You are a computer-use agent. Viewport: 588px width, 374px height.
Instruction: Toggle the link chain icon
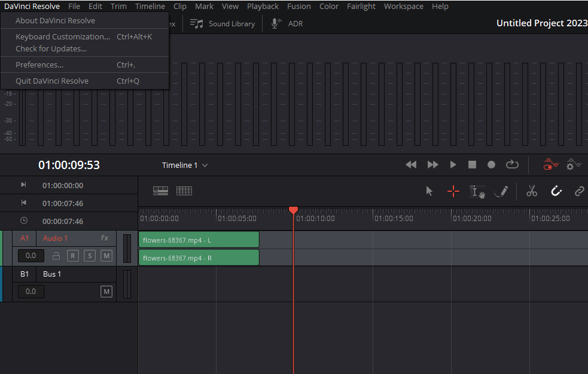point(580,191)
